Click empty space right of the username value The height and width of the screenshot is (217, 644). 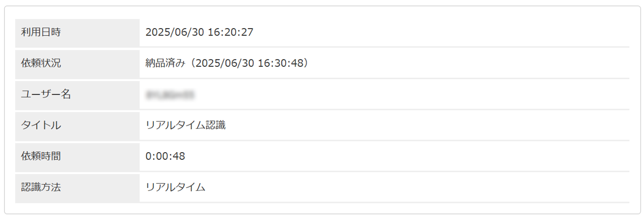click(x=408, y=94)
